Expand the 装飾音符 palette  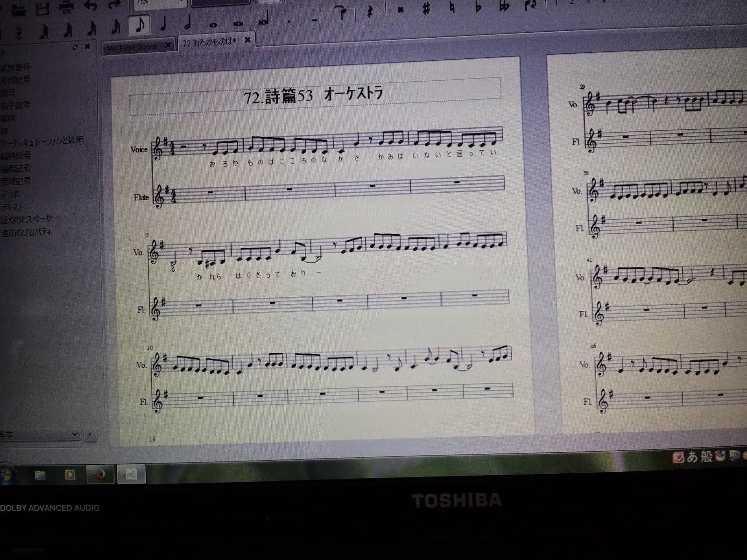(15, 68)
